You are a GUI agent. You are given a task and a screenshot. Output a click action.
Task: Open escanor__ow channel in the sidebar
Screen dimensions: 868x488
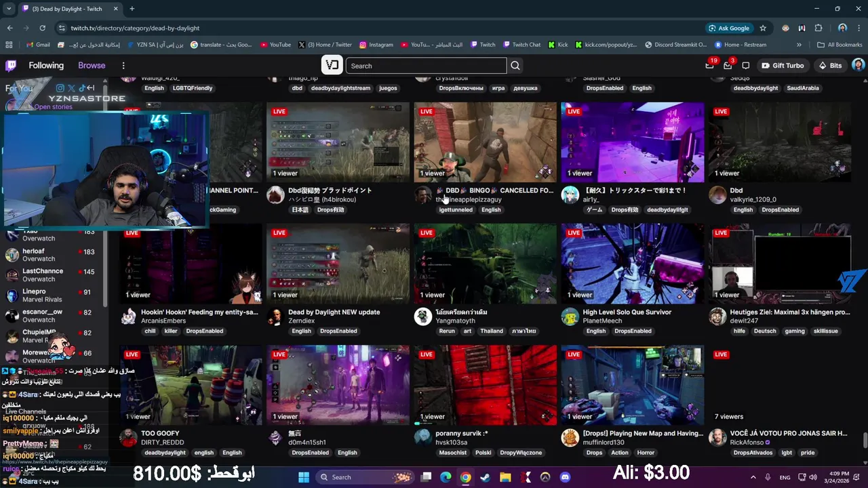point(53,316)
